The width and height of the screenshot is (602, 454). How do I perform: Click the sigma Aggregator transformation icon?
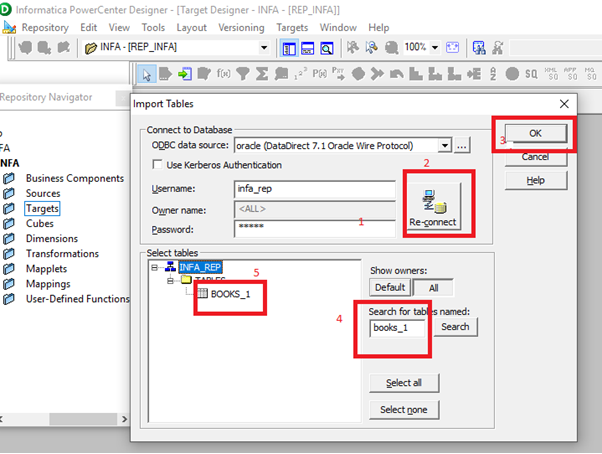[x=262, y=74]
